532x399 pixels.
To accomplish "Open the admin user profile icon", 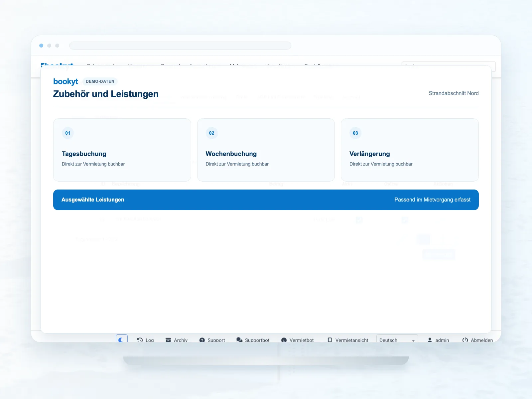I will [x=430, y=340].
